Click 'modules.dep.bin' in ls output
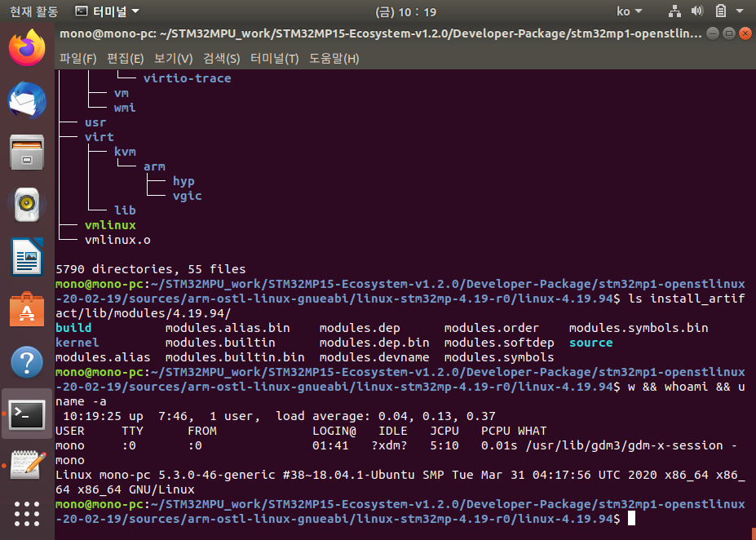 pyautogui.click(x=374, y=343)
